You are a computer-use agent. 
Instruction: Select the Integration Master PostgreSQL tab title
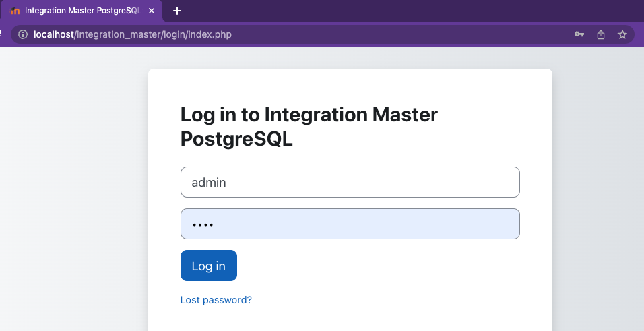(x=83, y=11)
